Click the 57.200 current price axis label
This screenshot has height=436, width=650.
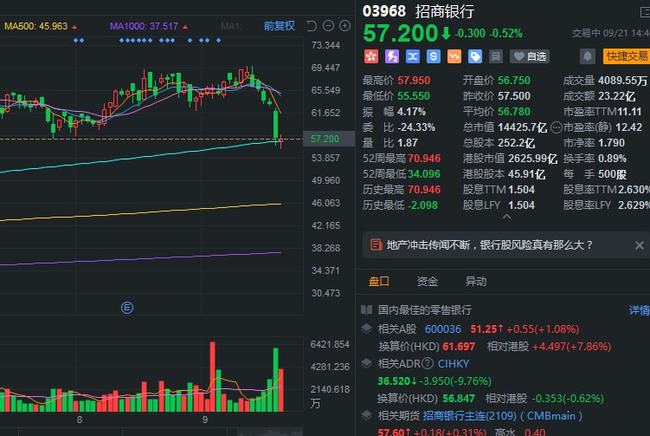[330, 139]
